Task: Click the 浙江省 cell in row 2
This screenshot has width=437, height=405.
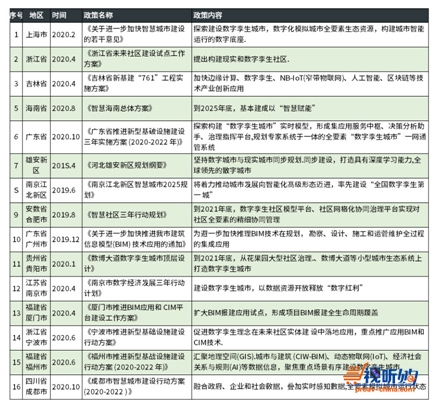Action: (x=36, y=59)
